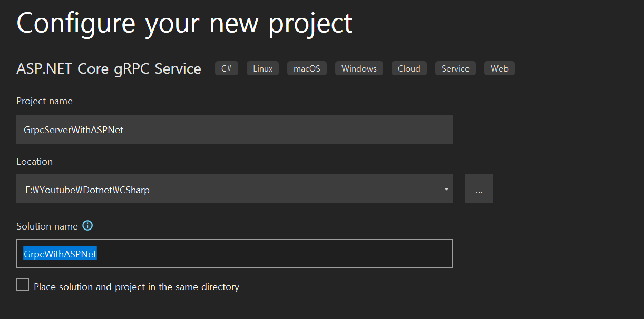Screen dimensions: 644x319
Task: Click the Location label
Action: pos(35,162)
